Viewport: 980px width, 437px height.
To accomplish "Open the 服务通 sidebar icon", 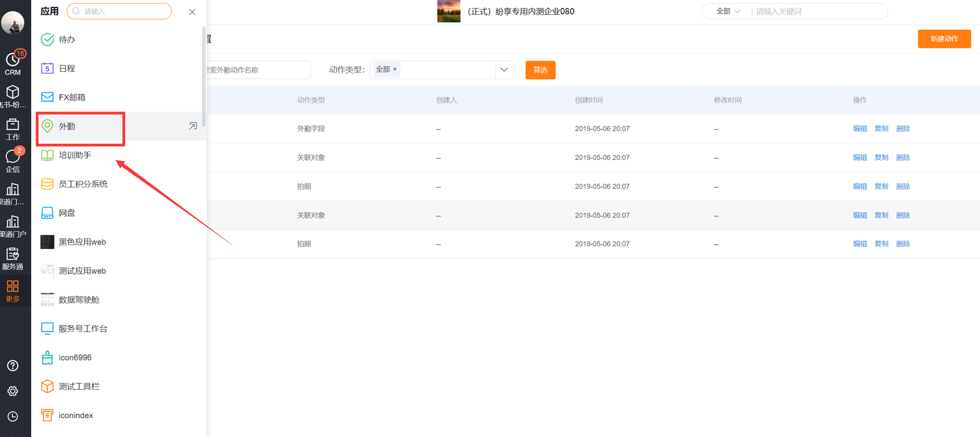I will point(13,258).
